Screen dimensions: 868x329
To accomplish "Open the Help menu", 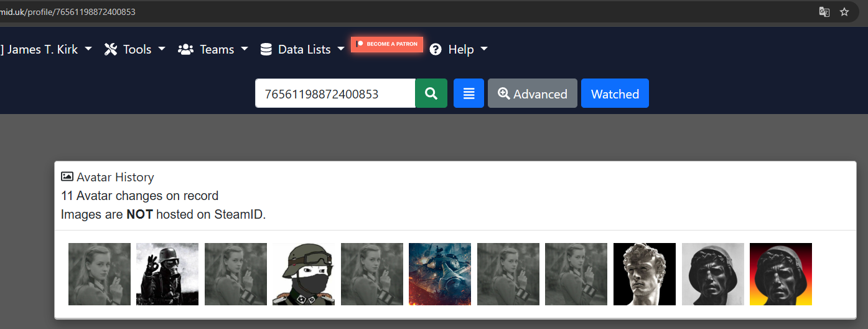I will [461, 49].
